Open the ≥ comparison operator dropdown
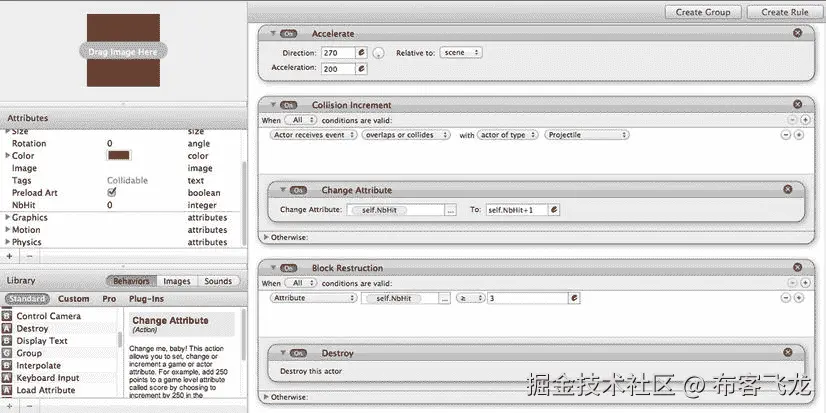 click(x=470, y=298)
